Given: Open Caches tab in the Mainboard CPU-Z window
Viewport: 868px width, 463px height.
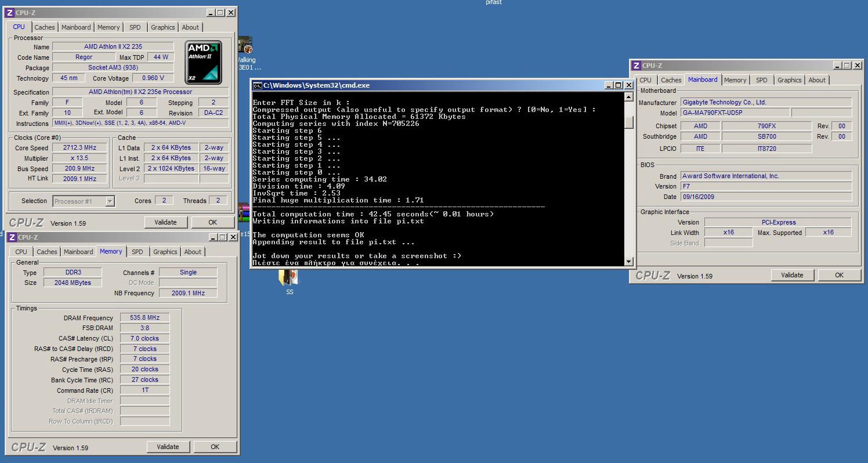Looking at the screenshot, I should 671,80.
